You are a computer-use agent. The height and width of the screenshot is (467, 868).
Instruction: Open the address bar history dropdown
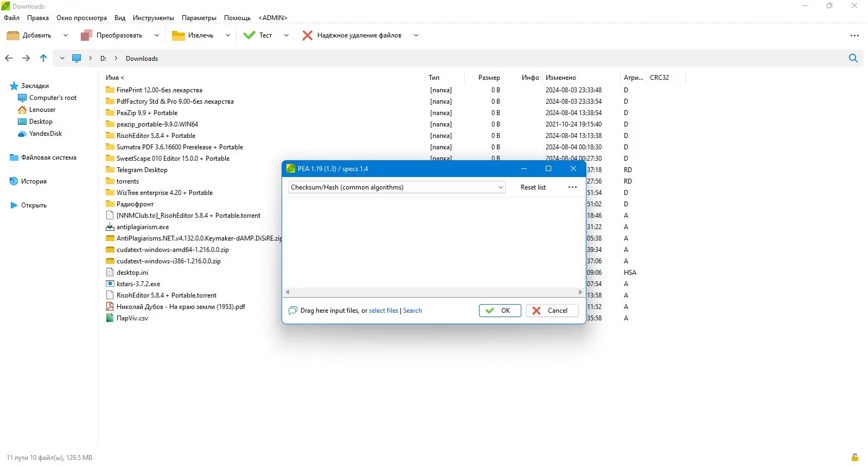tap(62, 58)
